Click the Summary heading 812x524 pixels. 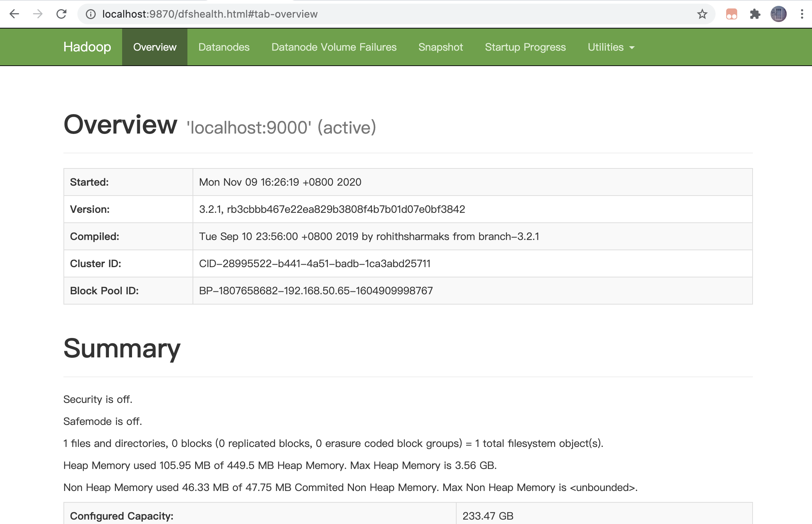(122, 349)
